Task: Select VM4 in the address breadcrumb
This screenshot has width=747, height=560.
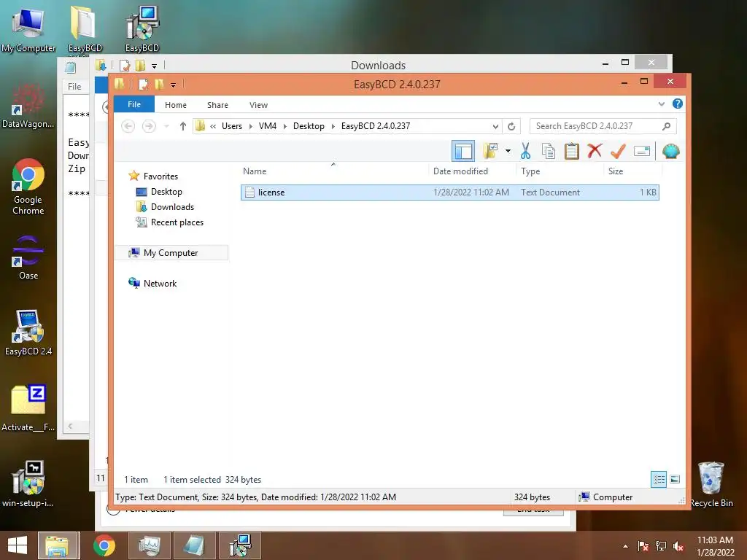Action: (268, 126)
